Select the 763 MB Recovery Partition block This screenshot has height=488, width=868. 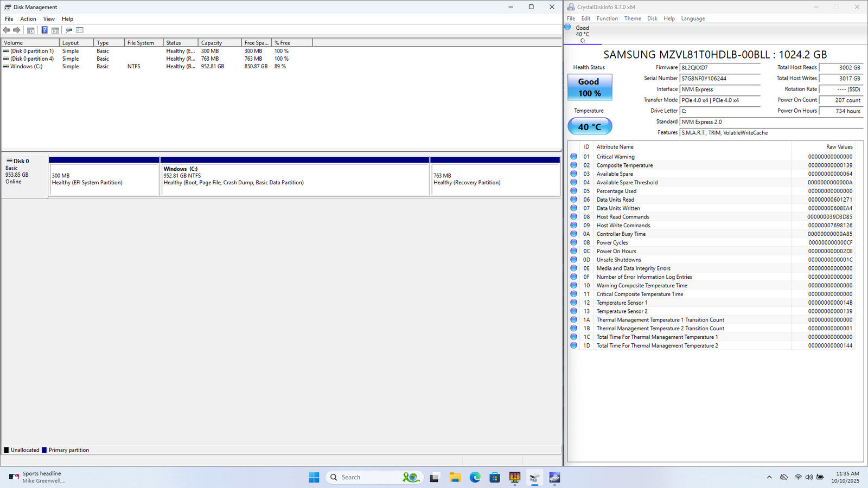[x=495, y=179]
